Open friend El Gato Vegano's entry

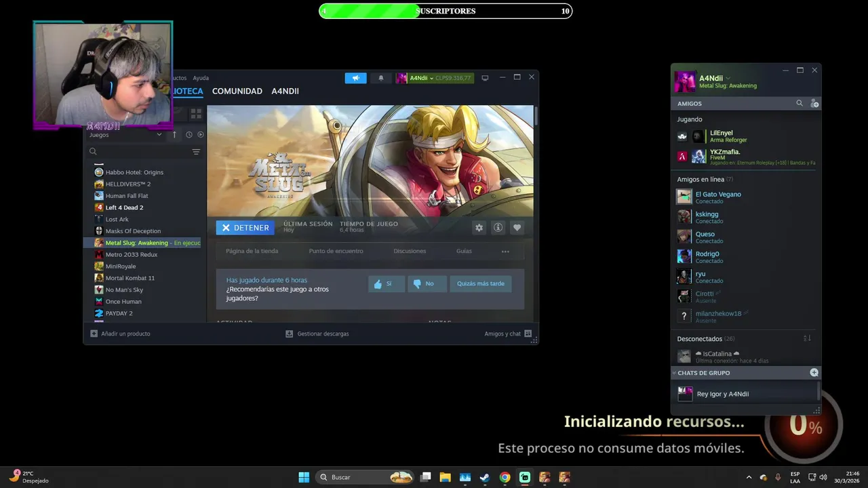(x=746, y=197)
